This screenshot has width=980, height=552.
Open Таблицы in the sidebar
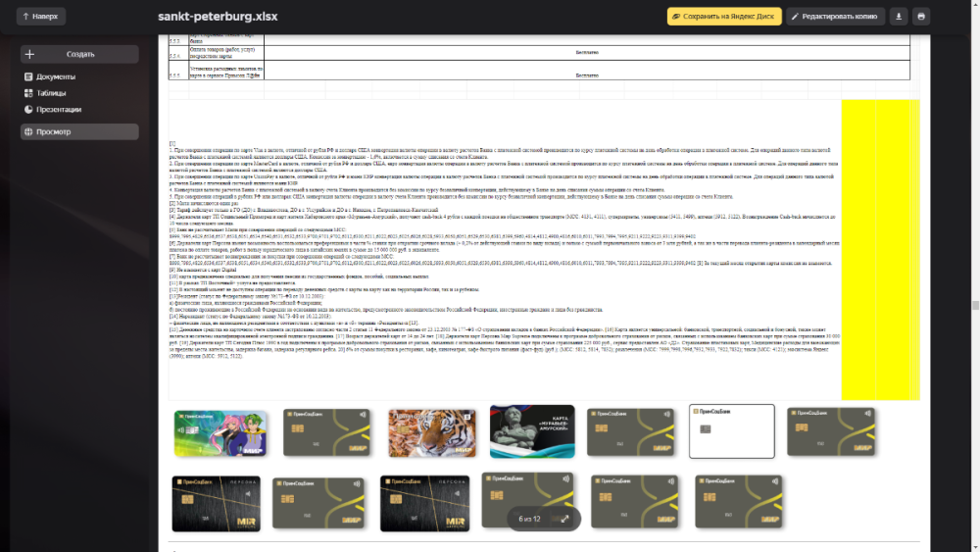tap(51, 93)
